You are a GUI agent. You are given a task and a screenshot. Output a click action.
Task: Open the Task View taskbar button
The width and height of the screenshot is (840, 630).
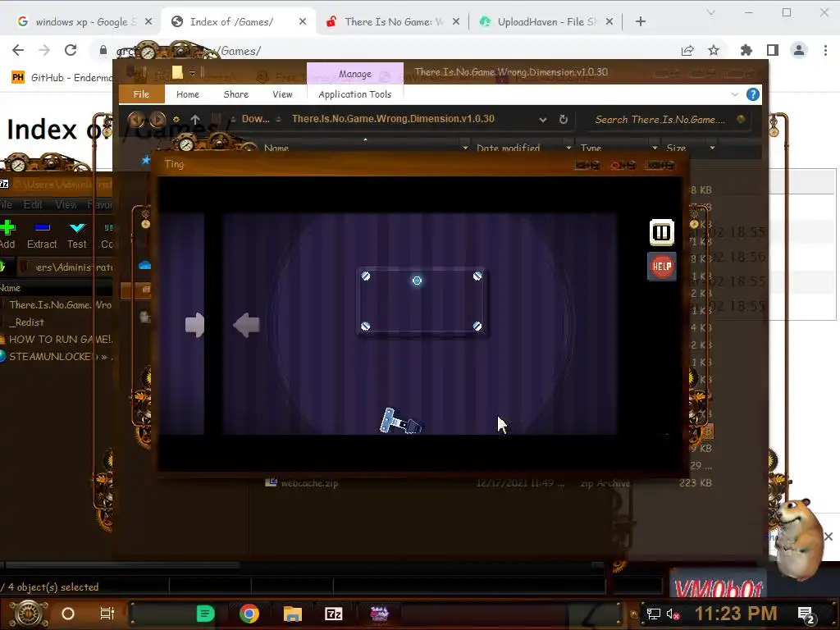click(x=107, y=614)
